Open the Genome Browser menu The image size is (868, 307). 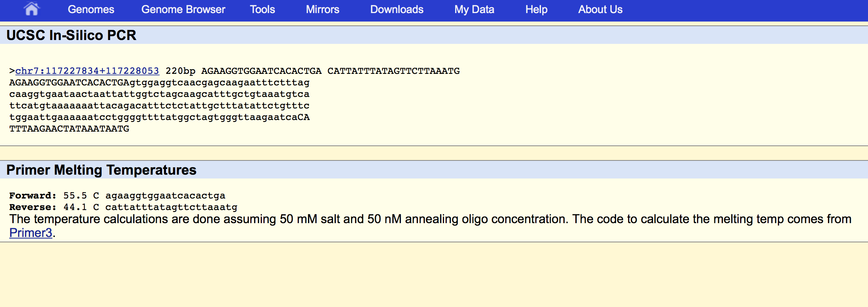tap(183, 10)
